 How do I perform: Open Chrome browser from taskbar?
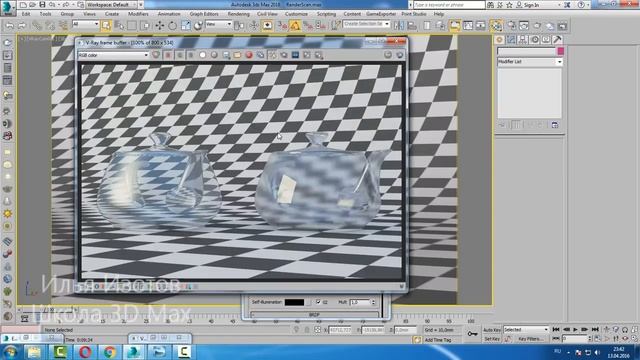pyautogui.click(x=109, y=352)
